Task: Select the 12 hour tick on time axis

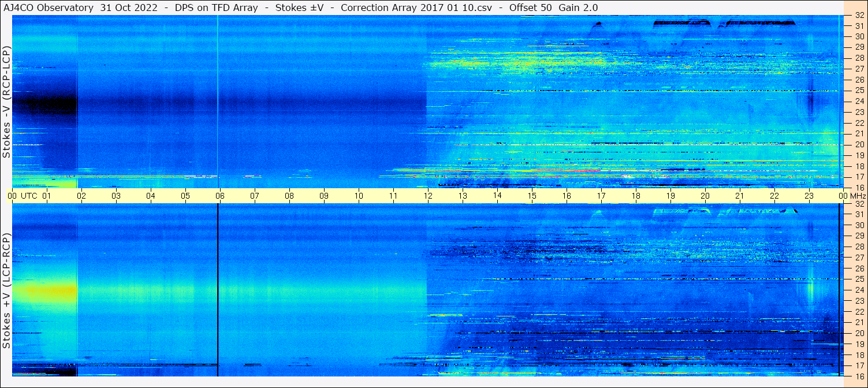Action: click(x=428, y=196)
